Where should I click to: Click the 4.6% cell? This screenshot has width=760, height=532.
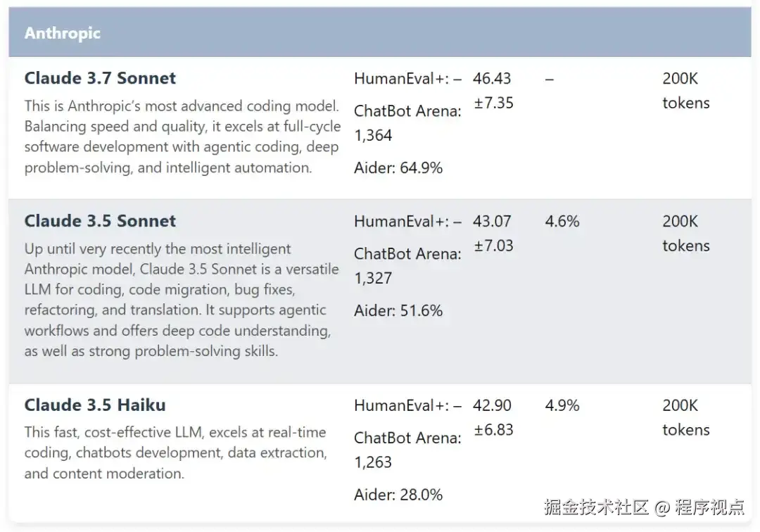(x=562, y=221)
